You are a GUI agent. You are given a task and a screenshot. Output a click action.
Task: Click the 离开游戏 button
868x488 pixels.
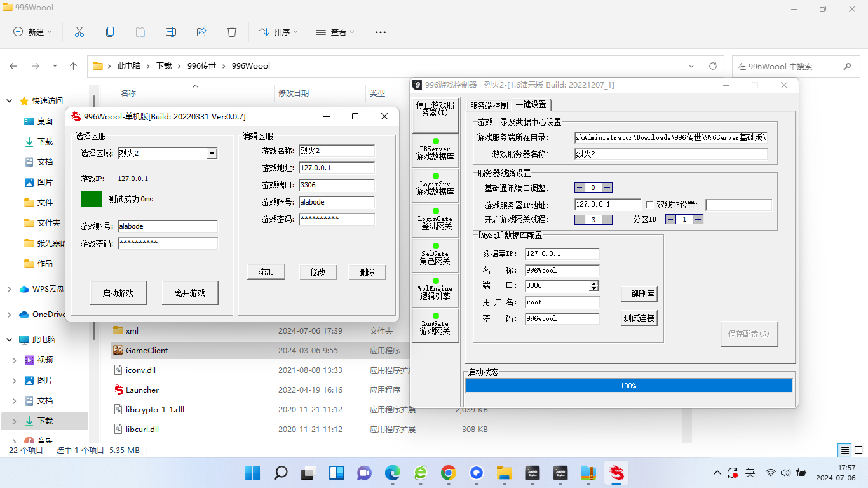190,293
